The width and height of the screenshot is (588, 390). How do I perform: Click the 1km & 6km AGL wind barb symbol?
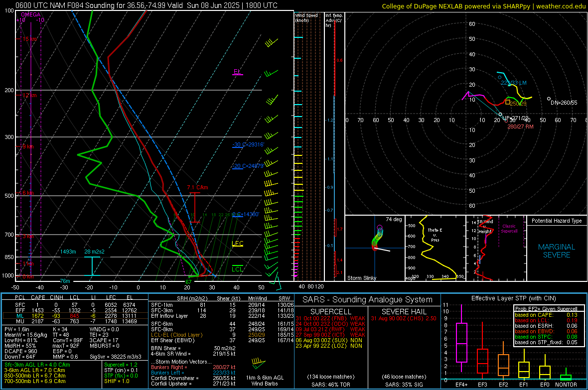(259, 363)
